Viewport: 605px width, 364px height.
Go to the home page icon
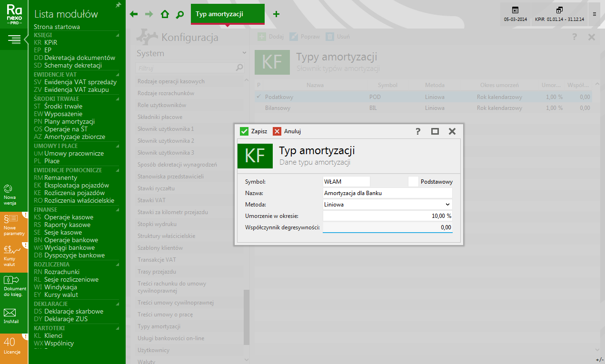[165, 14]
